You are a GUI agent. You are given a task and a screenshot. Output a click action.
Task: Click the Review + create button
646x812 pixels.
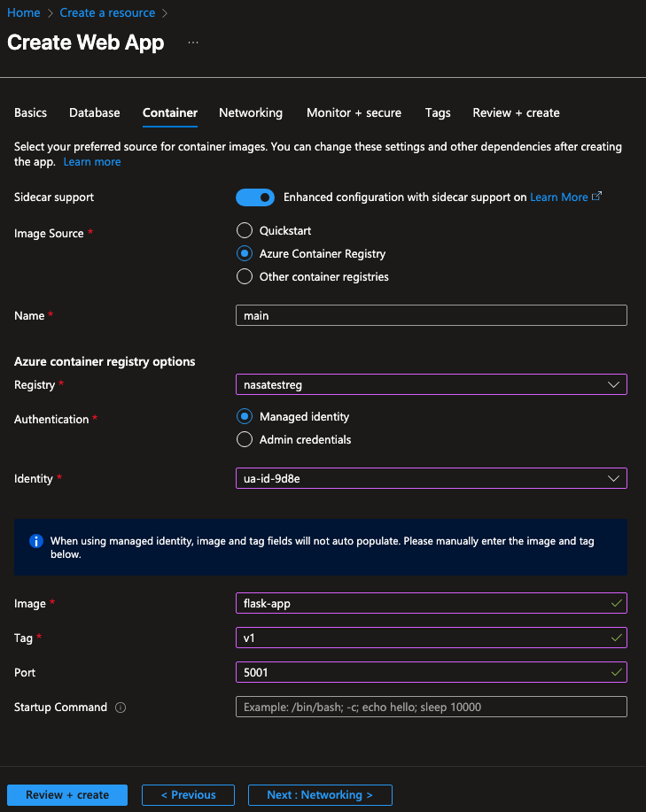click(x=67, y=794)
